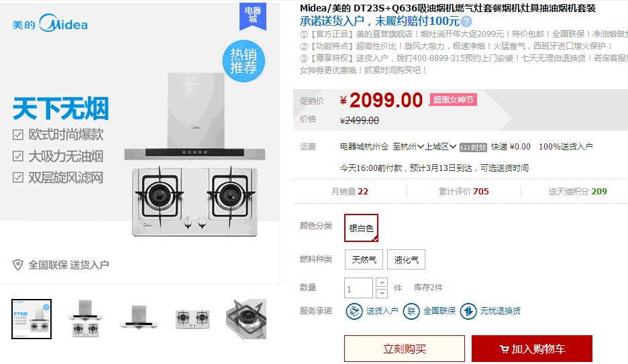This screenshot has width=628, height=364.
Task: Click the 电器城 blue ribbon badge
Action: click(253, 16)
